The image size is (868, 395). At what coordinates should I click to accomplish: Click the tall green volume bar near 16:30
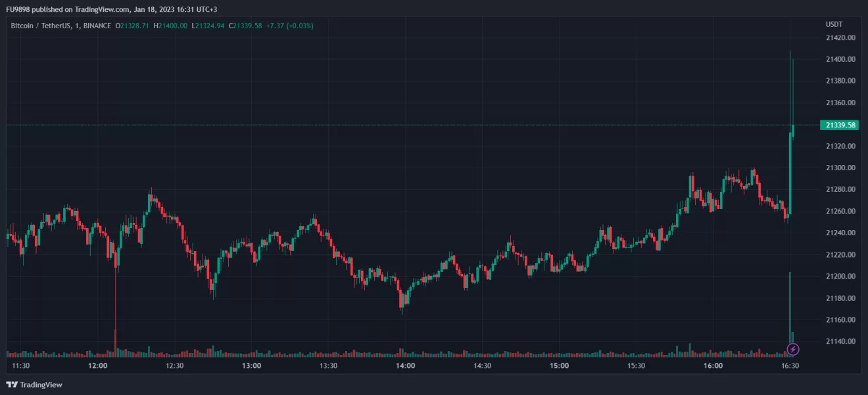click(789, 309)
